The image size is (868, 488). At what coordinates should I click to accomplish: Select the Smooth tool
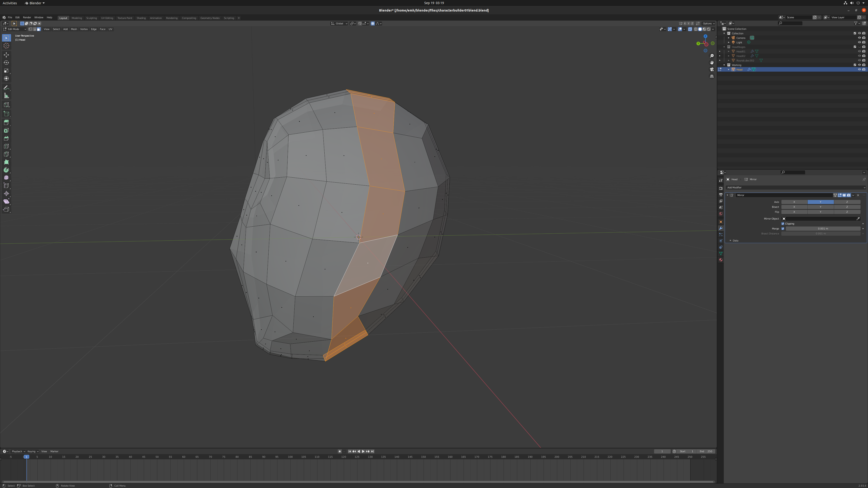(x=6, y=178)
